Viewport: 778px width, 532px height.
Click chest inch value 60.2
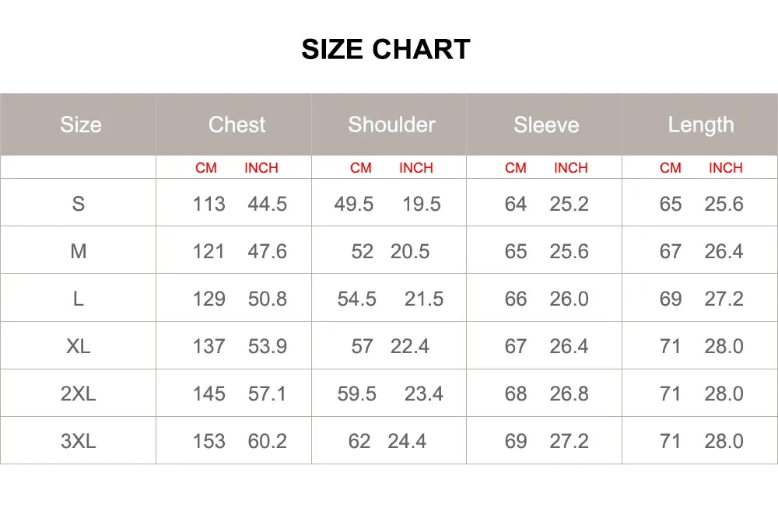pyautogui.click(x=268, y=441)
